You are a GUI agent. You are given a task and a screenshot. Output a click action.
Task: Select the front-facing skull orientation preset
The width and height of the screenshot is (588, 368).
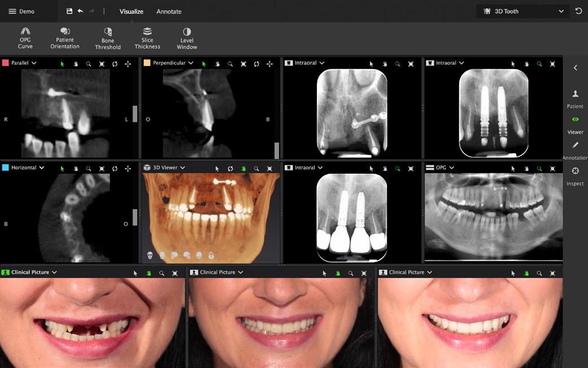[x=150, y=256]
